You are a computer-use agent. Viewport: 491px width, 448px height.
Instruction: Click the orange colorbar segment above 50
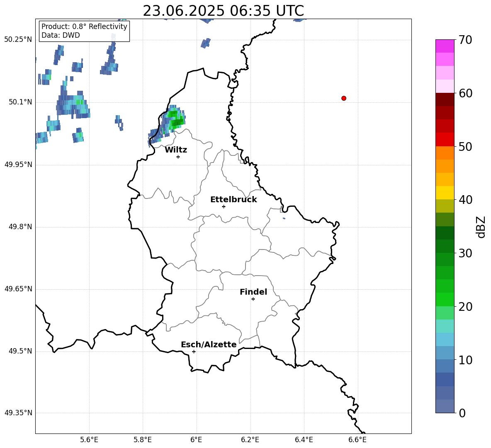tap(445, 153)
